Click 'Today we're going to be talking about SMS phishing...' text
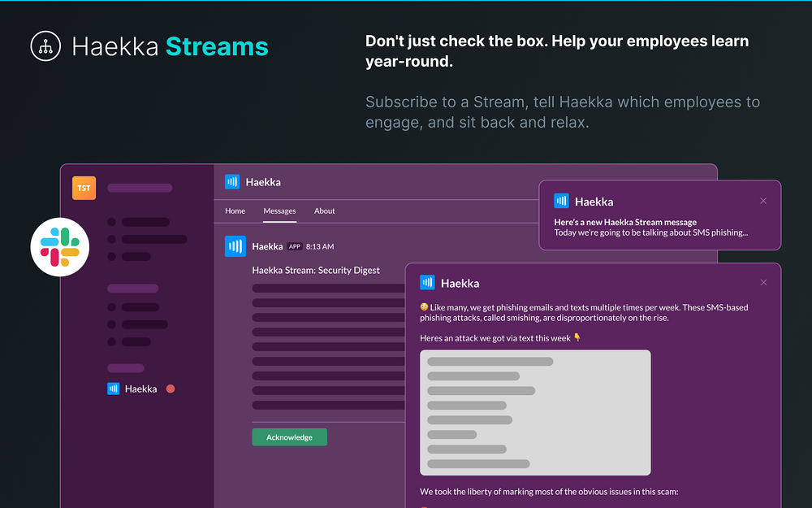The image size is (812, 508). click(651, 232)
